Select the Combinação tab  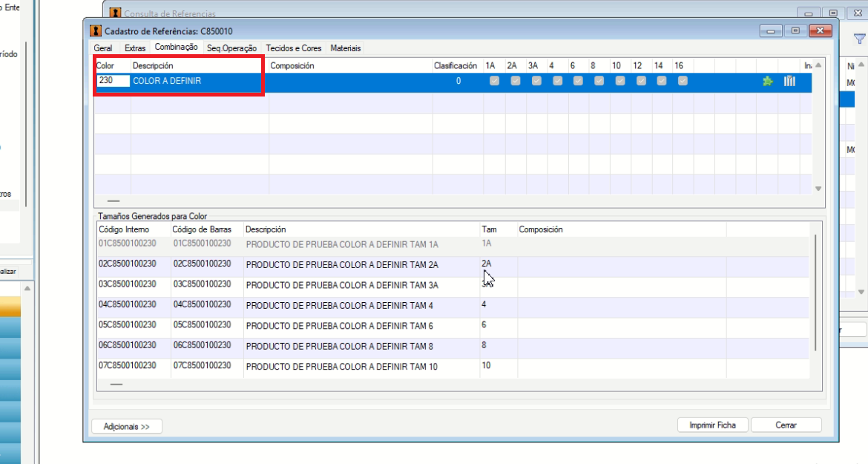(176, 47)
